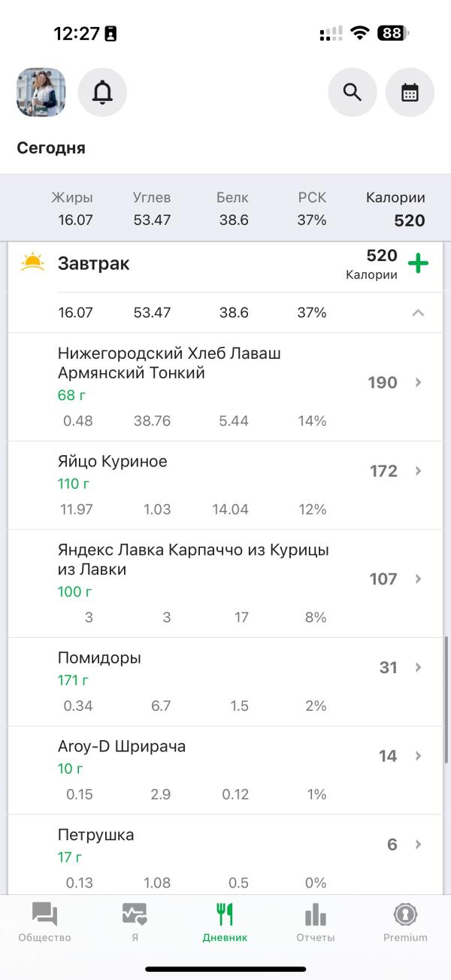Image resolution: width=451 pixels, height=980 pixels.
Task: Open search with the magnifier icon
Action: (x=353, y=93)
